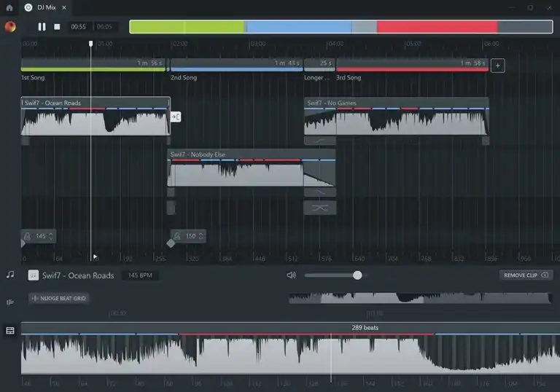Click the 1 m 56 s duration label

(x=149, y=63)
